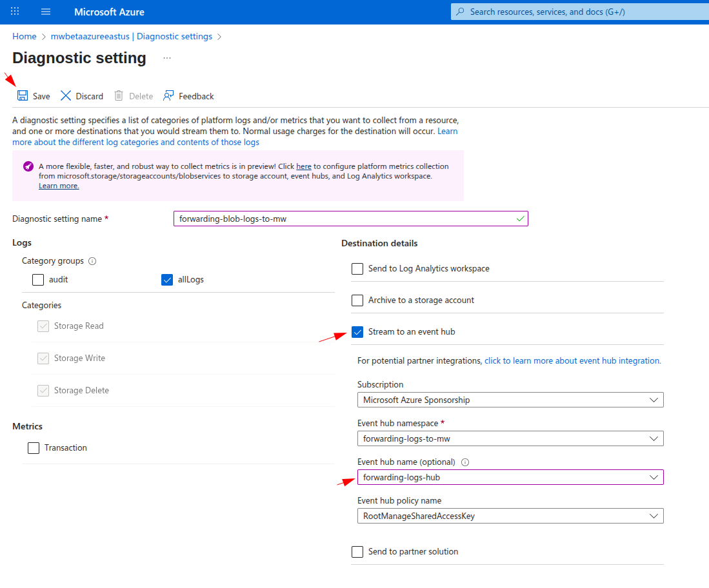Check Send to Log Analytics workspace
Screen dimensions: 709x588
click(357, 269)
